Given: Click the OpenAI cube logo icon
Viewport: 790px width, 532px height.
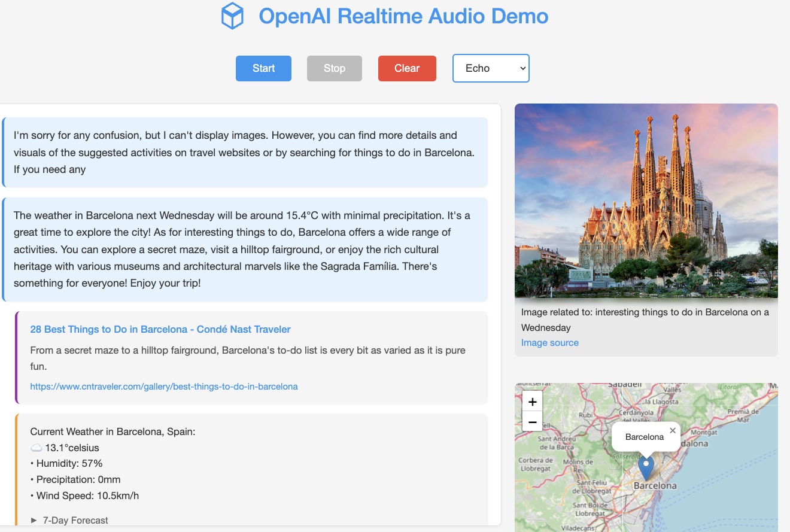Looking at the screenshot, I should point(232,16).
